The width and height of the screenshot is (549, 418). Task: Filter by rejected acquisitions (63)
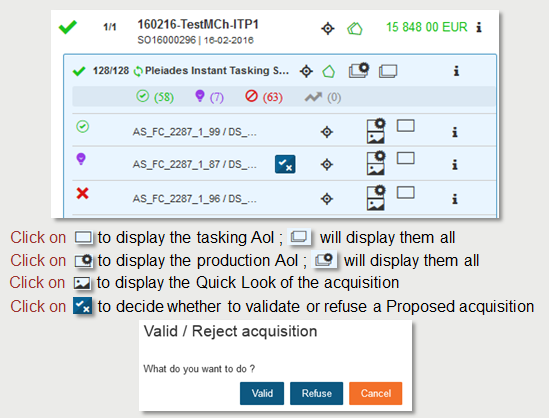coord(264,97)
